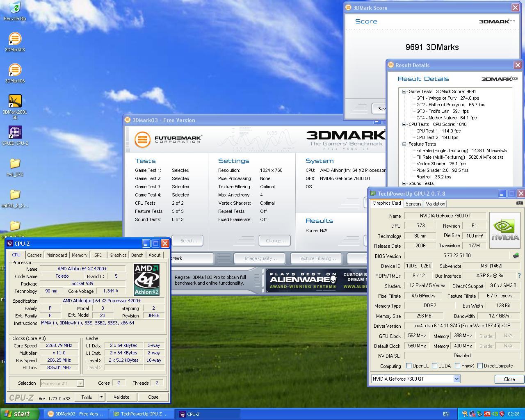Toggle the PhysX checkbox
Viewport: 525px width, 420px height.
tap(457, 365)
